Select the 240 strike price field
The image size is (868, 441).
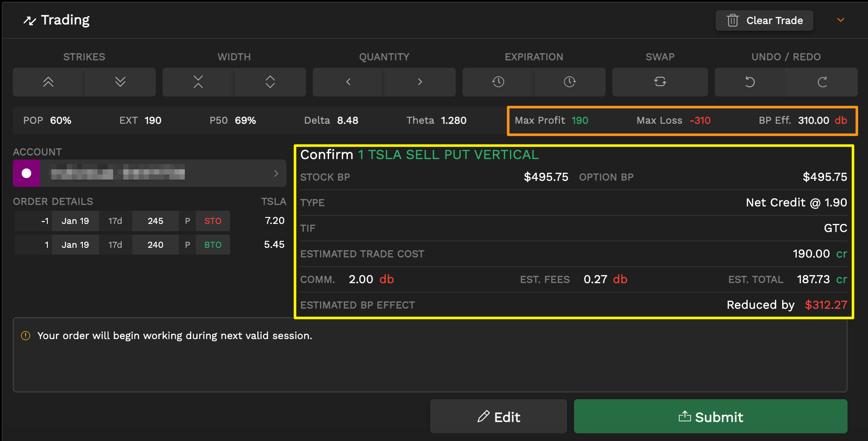(x=155, y=244)
